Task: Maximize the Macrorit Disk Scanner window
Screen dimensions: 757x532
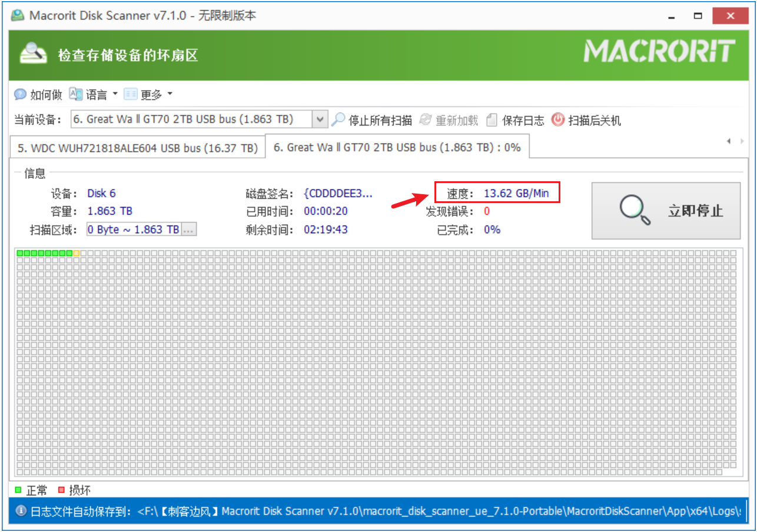Action: pos(698,15)
